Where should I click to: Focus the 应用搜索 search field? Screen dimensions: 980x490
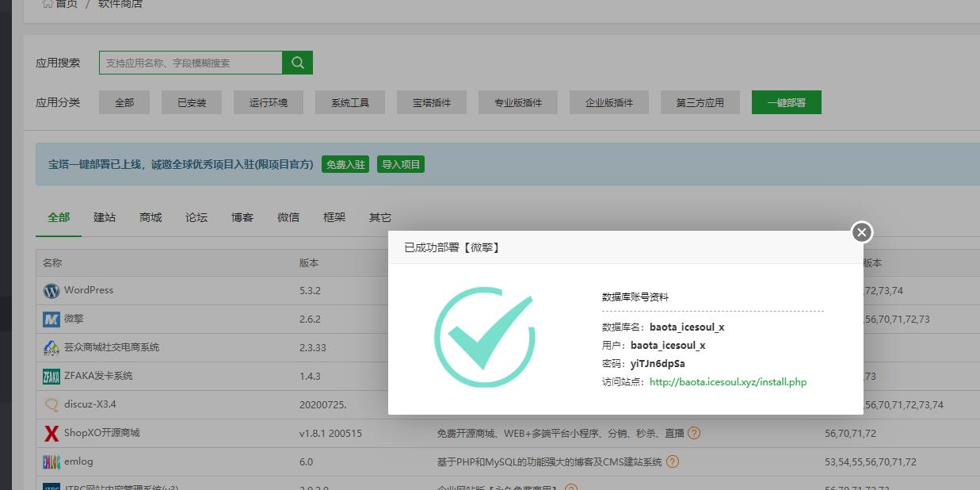(x=191, y=63)
